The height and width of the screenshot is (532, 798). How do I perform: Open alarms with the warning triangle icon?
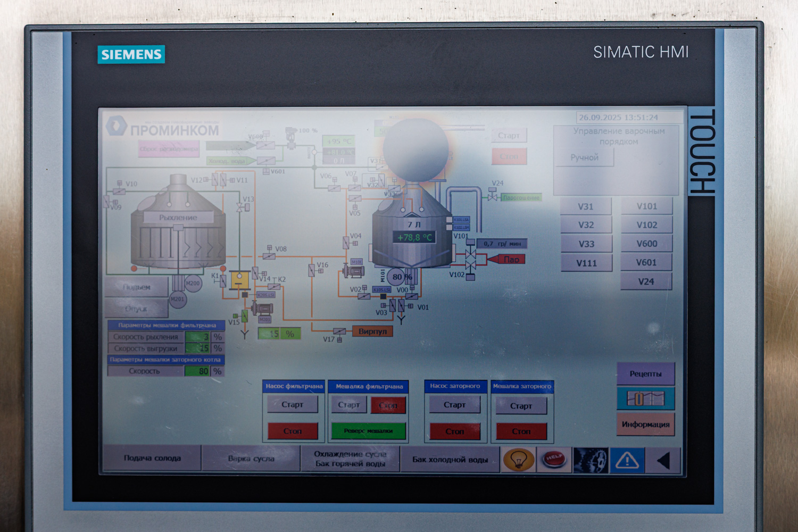[x=627, y=460]
